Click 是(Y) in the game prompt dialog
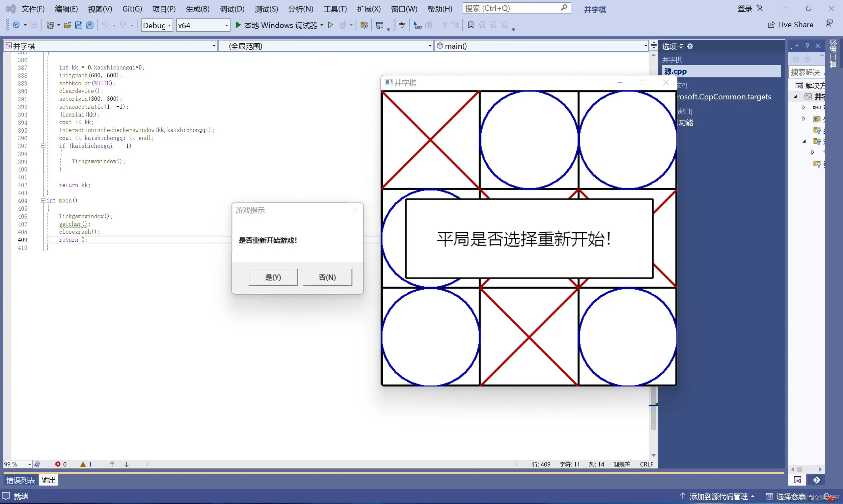The width and height of the screenshot is (843, 504). coord(273,277)
